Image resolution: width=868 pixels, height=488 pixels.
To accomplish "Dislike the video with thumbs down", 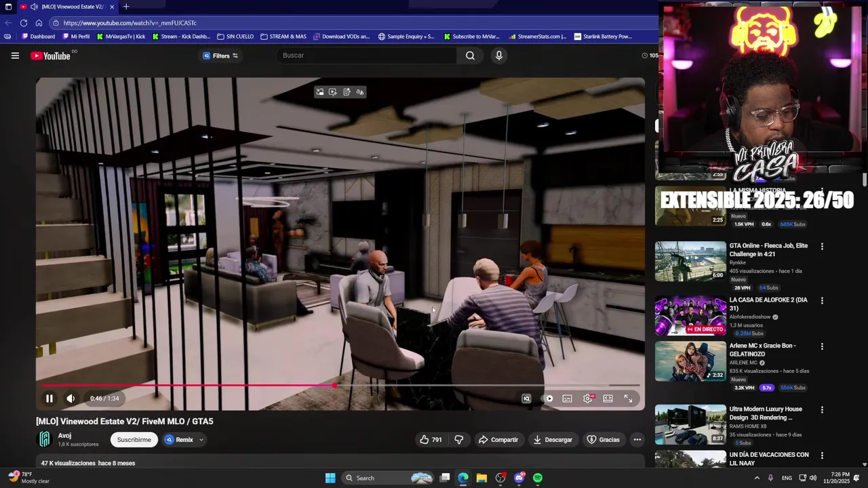I will (x=459, y=440).
